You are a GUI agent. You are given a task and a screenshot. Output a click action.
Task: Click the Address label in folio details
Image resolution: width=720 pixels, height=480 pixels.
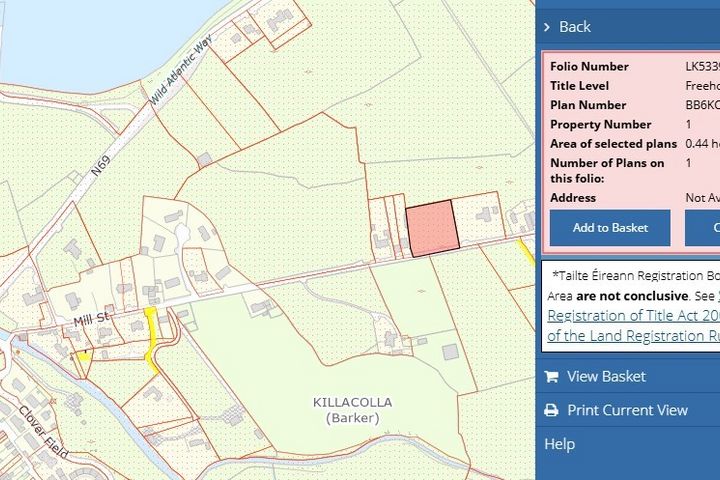point(573,198)
